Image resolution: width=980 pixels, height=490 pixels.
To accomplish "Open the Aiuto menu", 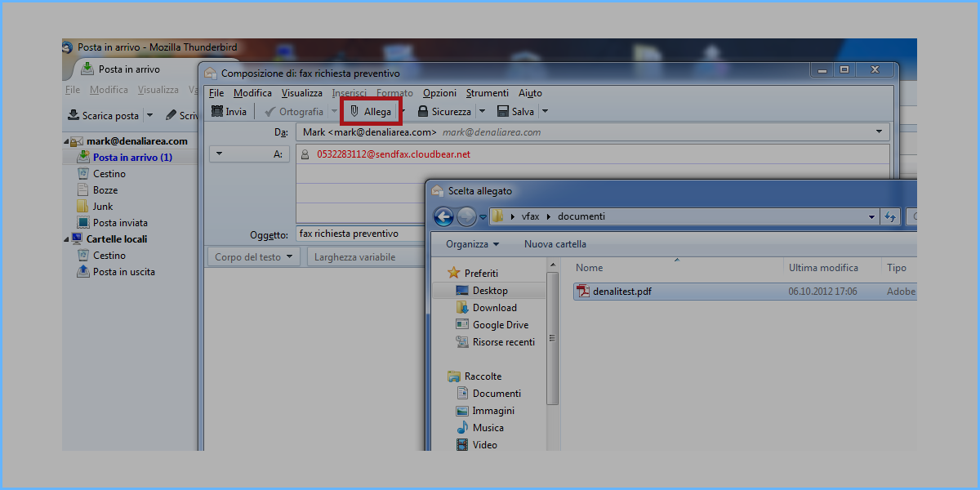I will [x=530, y=93].
